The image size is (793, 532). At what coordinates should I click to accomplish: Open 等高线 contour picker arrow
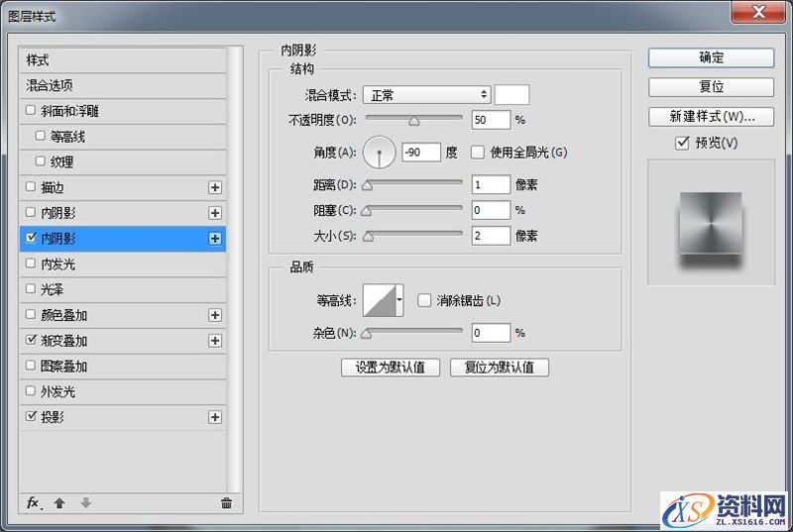(x=399, y=300)
